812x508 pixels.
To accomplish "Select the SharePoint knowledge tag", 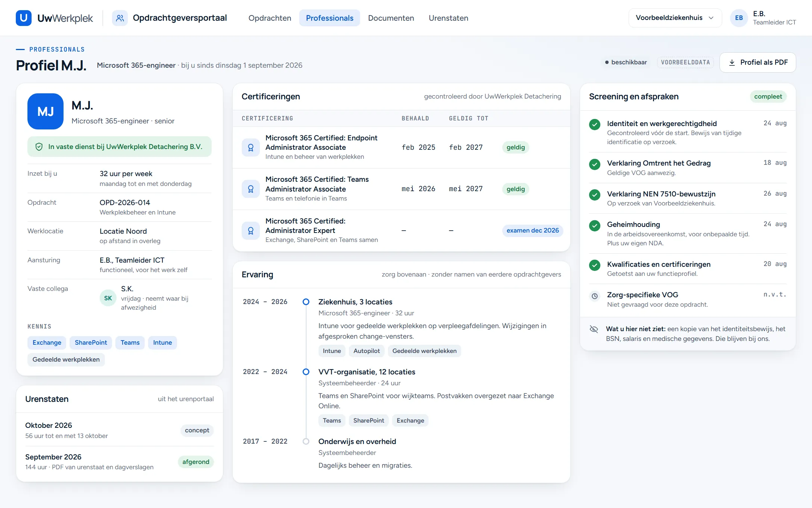I will (91, 342).
